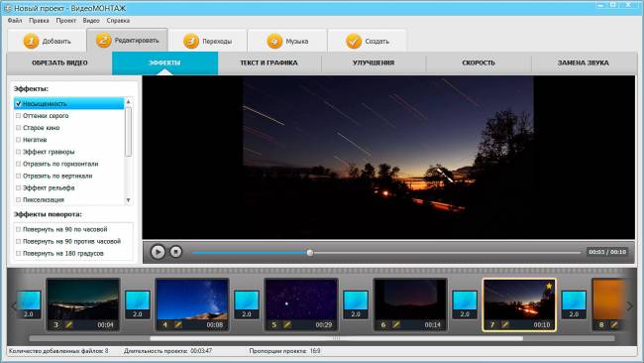Image resolution: width=644 pixels, height=363 pixels.
Task: Click the pencil edit icon on clip 7
Action: point(505,324)
